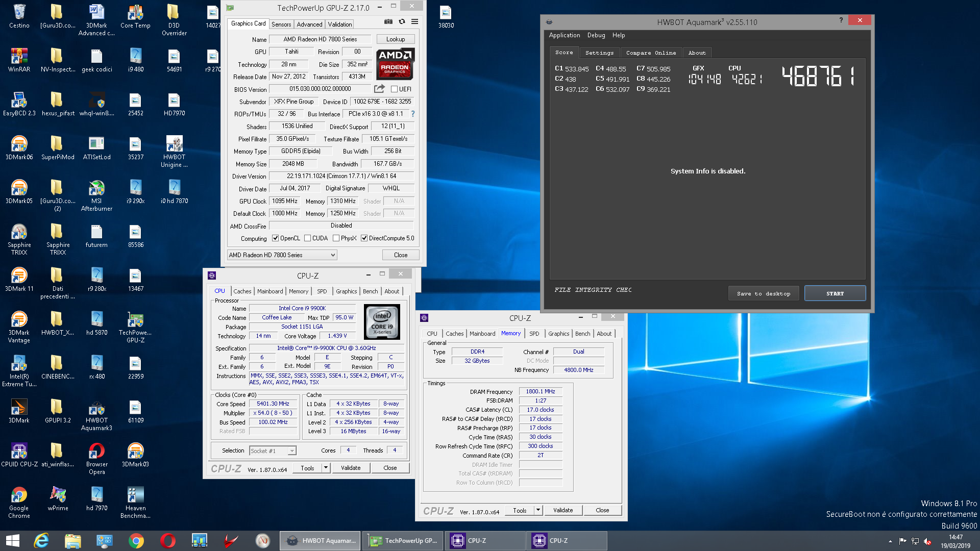980x551 pixels.
Task: Open File Explorer from the taskbar
Action: coord(72,541)
